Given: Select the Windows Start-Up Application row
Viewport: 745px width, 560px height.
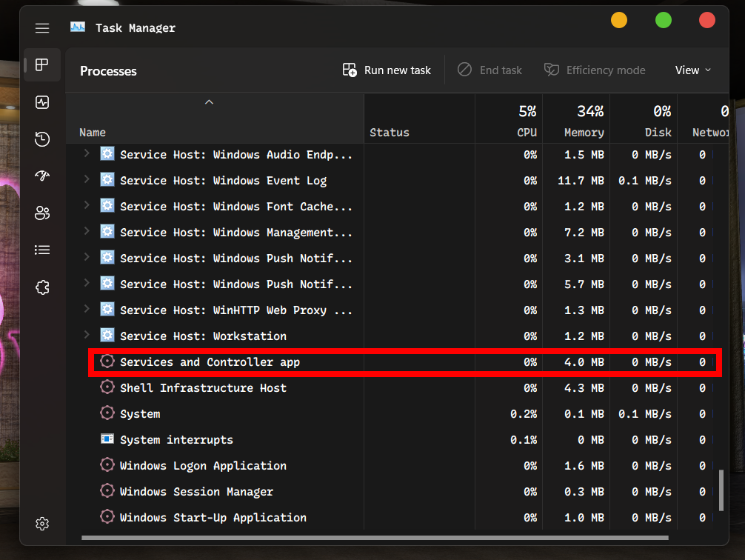Looking at the screenshot, I should (398, 518).
